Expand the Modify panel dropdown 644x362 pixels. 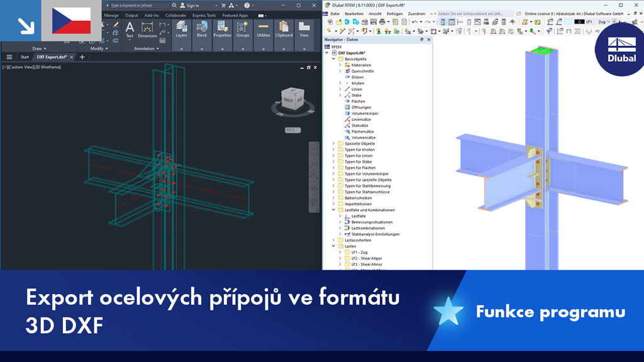[x=99, y=48]
